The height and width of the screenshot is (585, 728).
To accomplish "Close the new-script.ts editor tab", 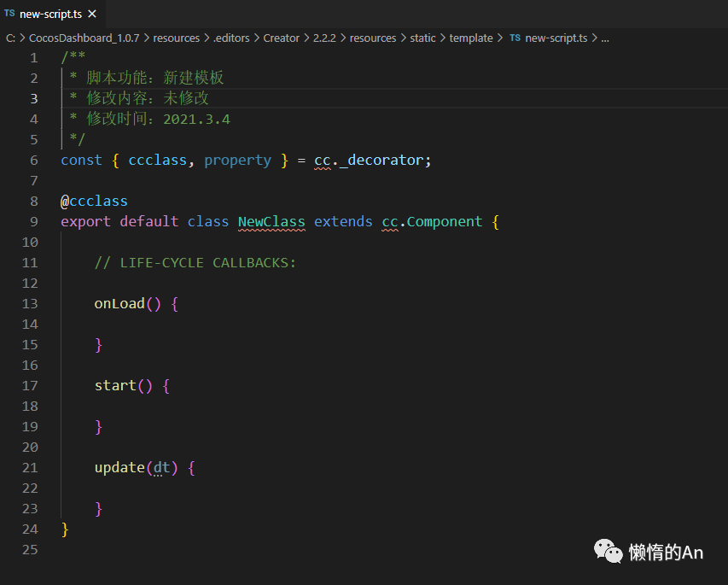I will pyautogui.click(x=92, y=15).
